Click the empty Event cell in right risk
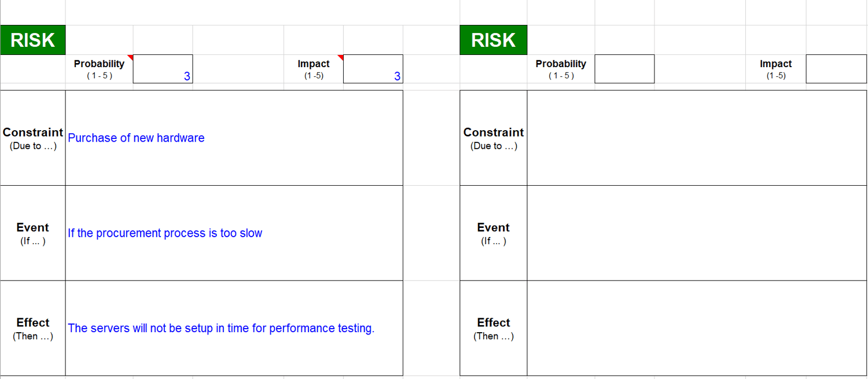This screenshot has width=868, height=379. pyautogui.click(x=697, y=233)
